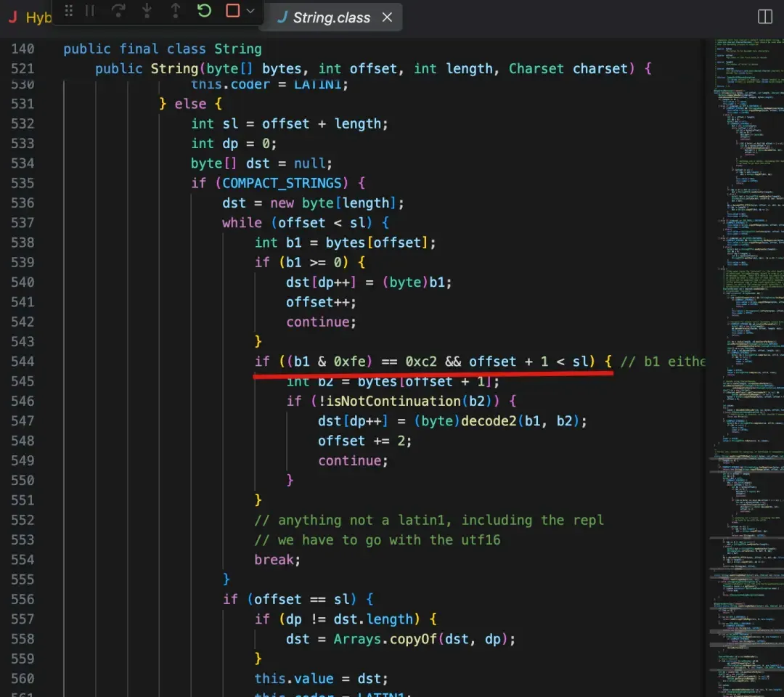Click 'int dp = 0;' on line 533
784x697 pixels.
pos(234,144)
